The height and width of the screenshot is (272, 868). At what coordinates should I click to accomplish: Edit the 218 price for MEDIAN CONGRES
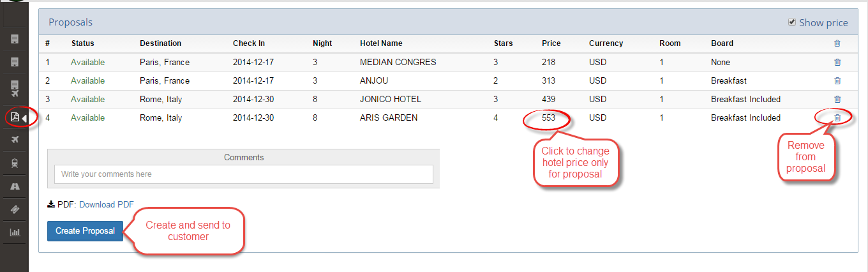[549, 62]
